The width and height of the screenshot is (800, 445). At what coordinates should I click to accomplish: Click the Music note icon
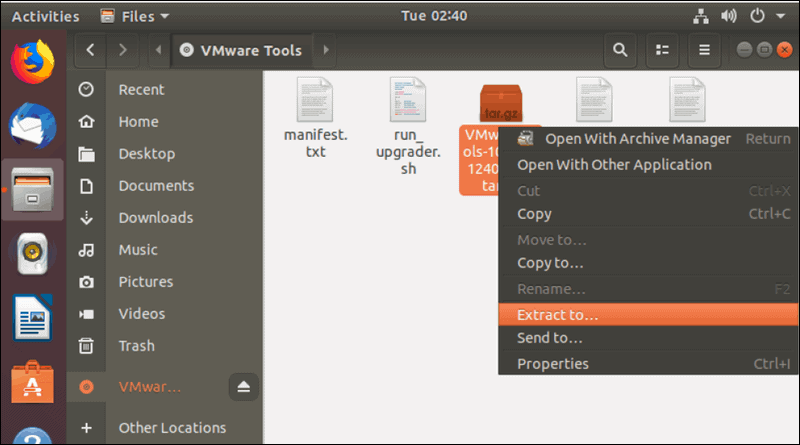click(x=86, y=250)
